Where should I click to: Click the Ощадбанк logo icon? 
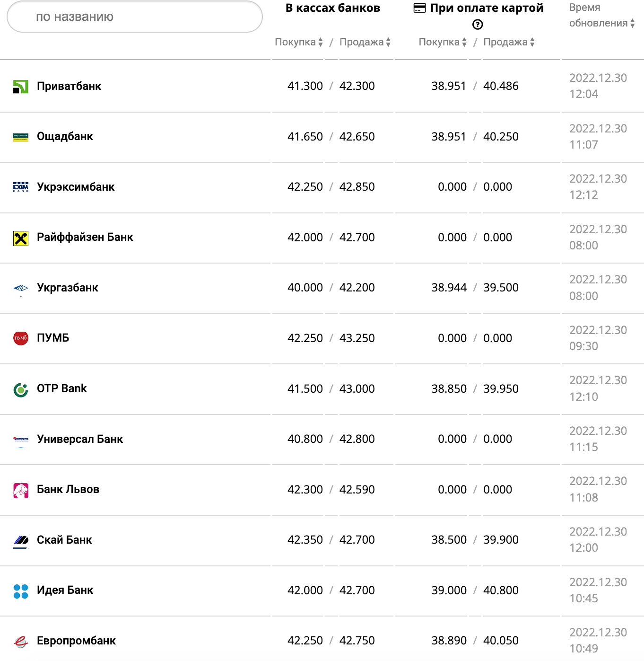21,137
